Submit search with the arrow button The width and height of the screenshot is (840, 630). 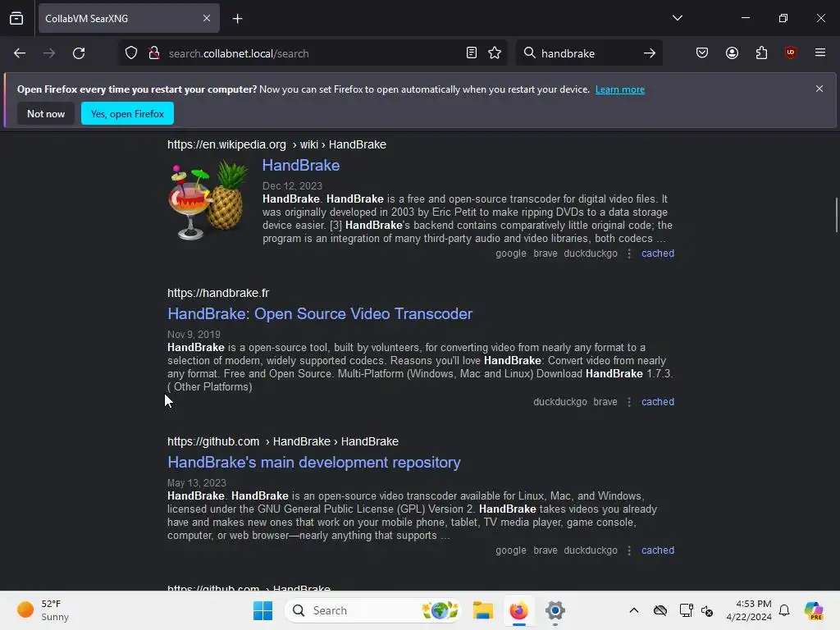650,53
